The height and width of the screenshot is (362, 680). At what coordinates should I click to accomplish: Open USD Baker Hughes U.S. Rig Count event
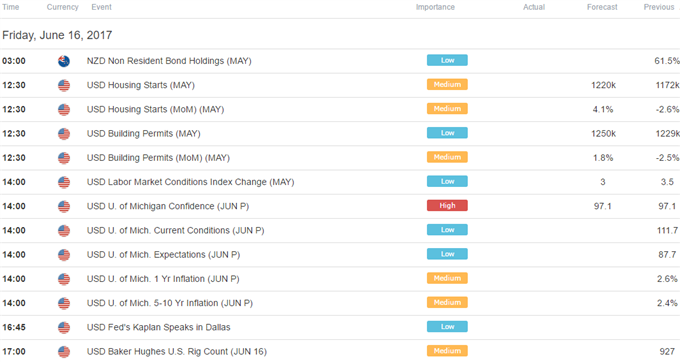[x=177, y=352]
